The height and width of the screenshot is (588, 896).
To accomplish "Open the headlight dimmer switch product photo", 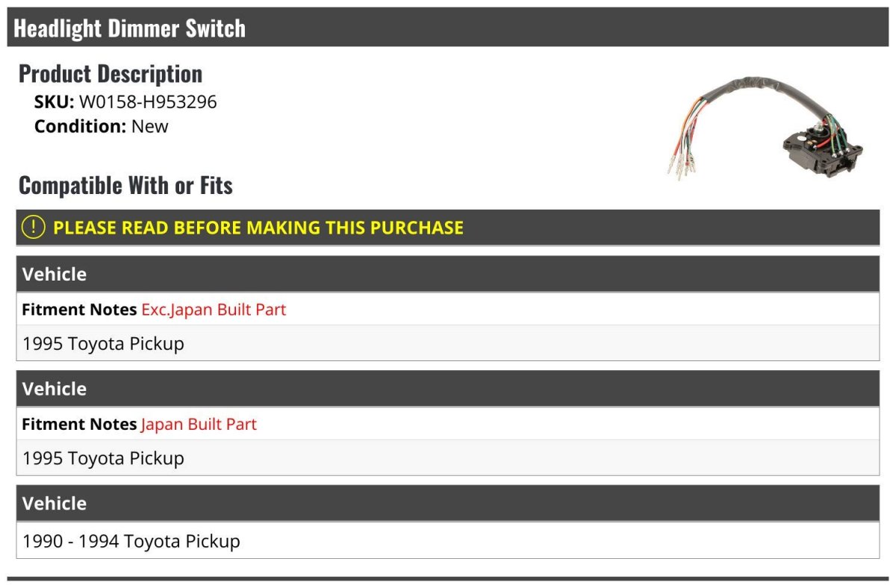I will click(x=765, y=127).
